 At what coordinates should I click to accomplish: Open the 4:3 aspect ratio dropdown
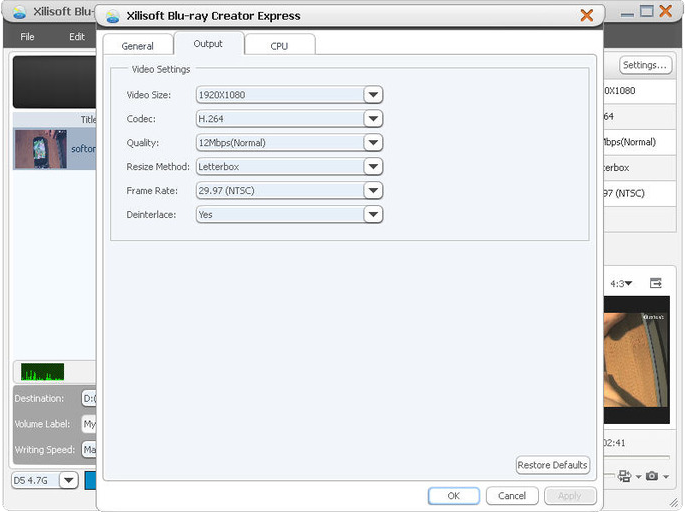coord(621,284)
